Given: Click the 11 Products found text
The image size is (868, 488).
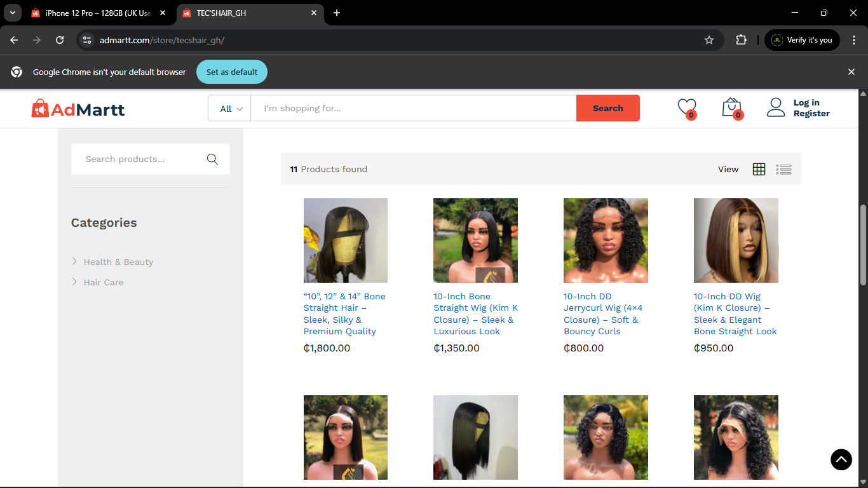Looking at the screenshot, I should (x=329, y=169).
